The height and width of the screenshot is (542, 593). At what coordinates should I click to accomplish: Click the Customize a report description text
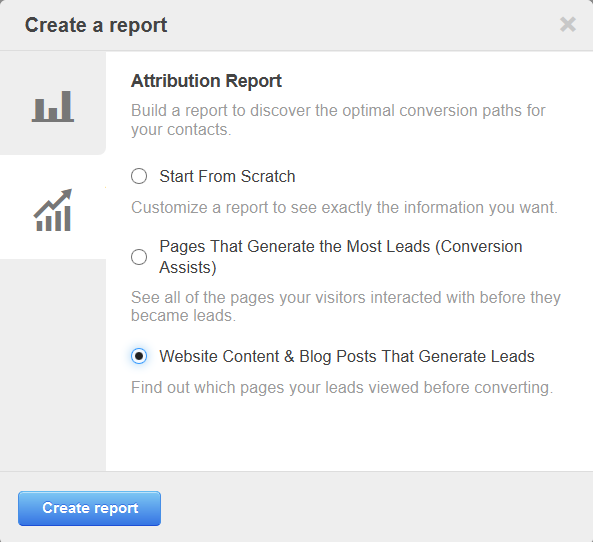[x=344, y=207]
